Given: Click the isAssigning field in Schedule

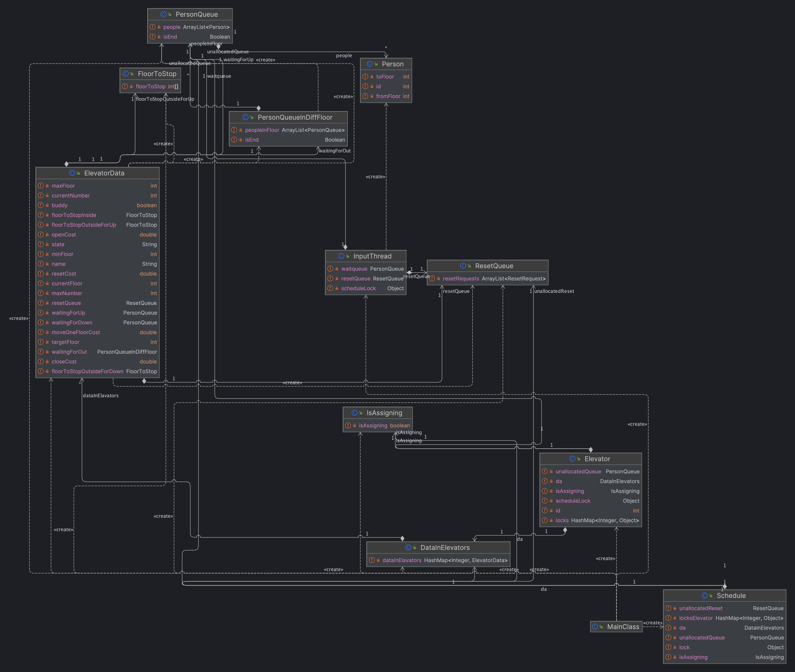Looking at the screenshot, I should click(x=725, y=657).
